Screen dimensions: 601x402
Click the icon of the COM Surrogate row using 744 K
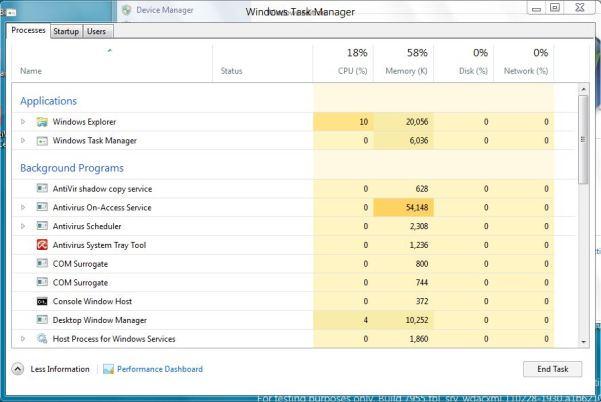42,282
